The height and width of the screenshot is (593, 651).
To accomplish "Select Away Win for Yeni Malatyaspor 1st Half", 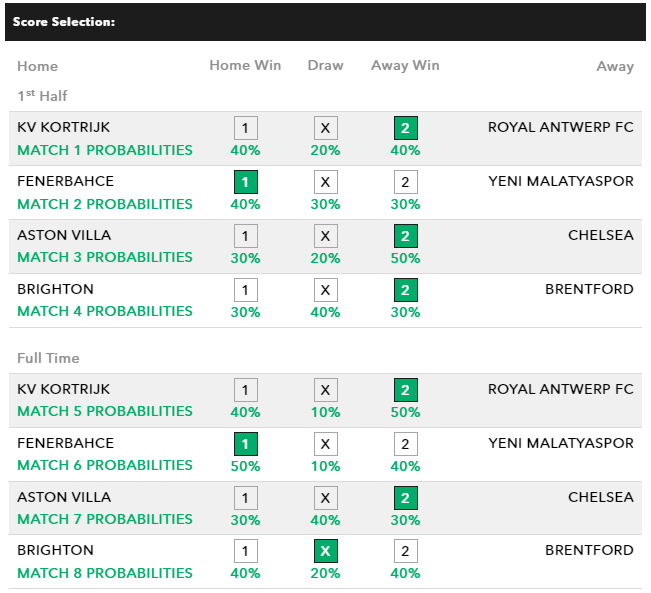I will pyautogui.click(x=405, y=182).
